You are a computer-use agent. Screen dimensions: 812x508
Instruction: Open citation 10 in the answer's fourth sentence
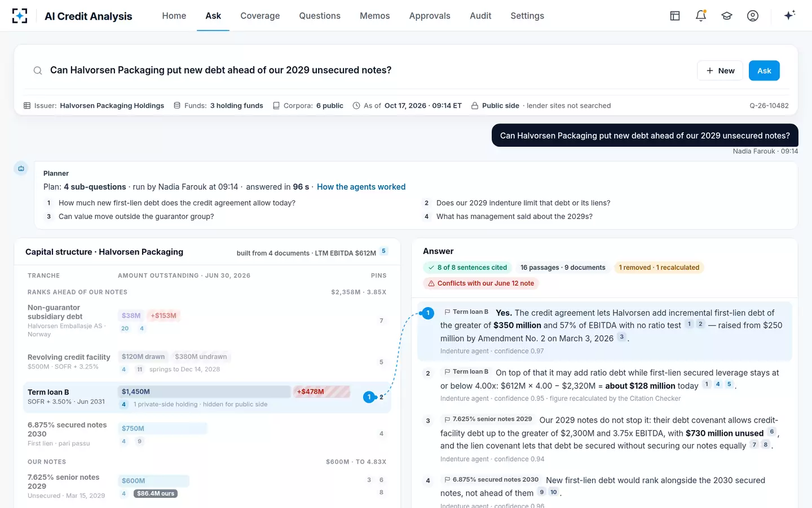coord(554,492)
